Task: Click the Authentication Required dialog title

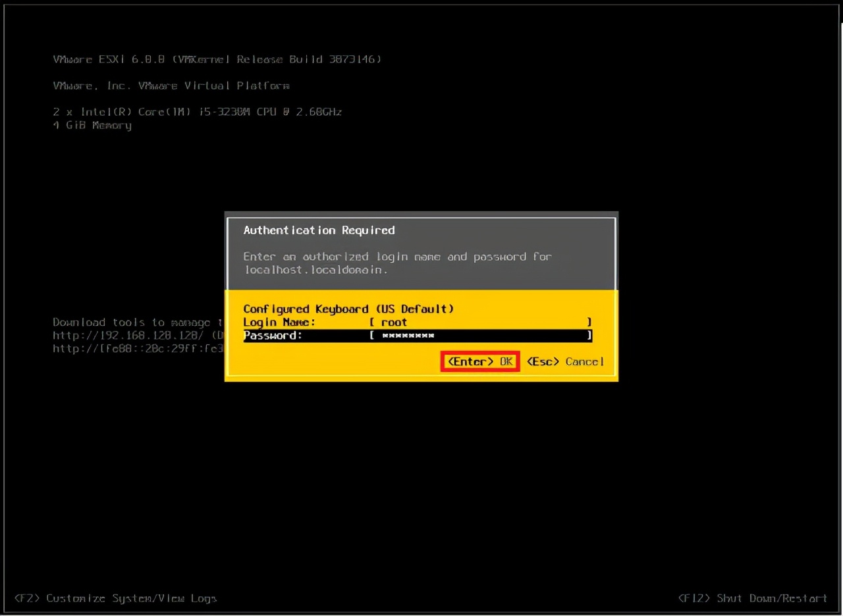Action: [x=319, y=230]
